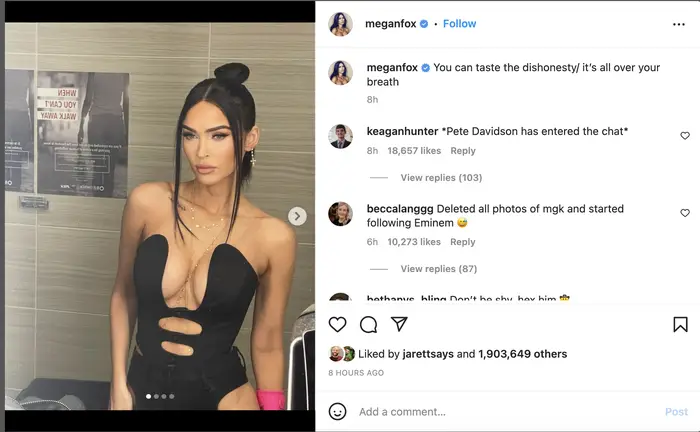Viewport: 700px width, 432px height.
Task: Like keaganhunter's comment heart
Action: pyautogui.click(x=685, y=136)
